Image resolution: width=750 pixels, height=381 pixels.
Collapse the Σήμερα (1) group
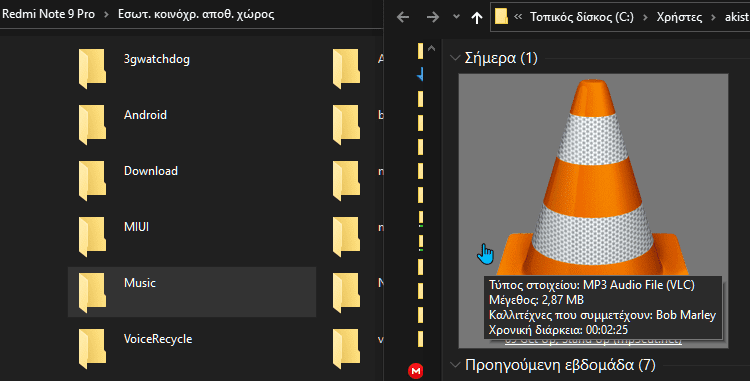454,58
